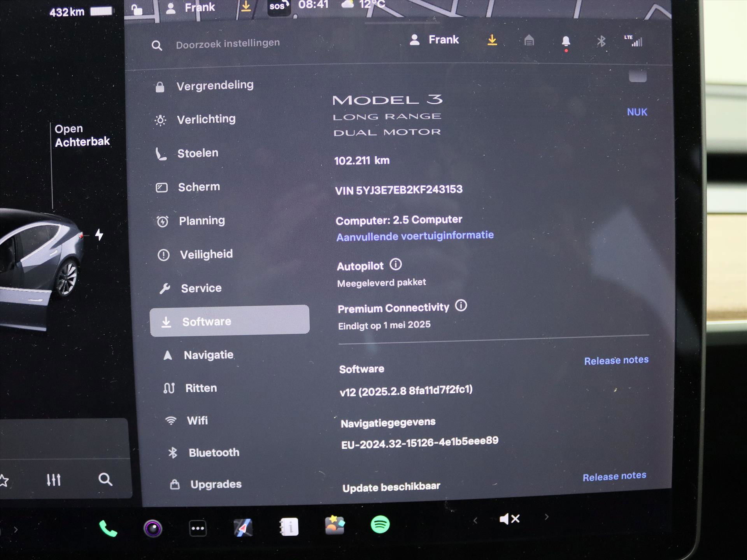Click the Doorzoek instellingen search field
This screenshot has height=560, width=747.
tap(228, 44)
